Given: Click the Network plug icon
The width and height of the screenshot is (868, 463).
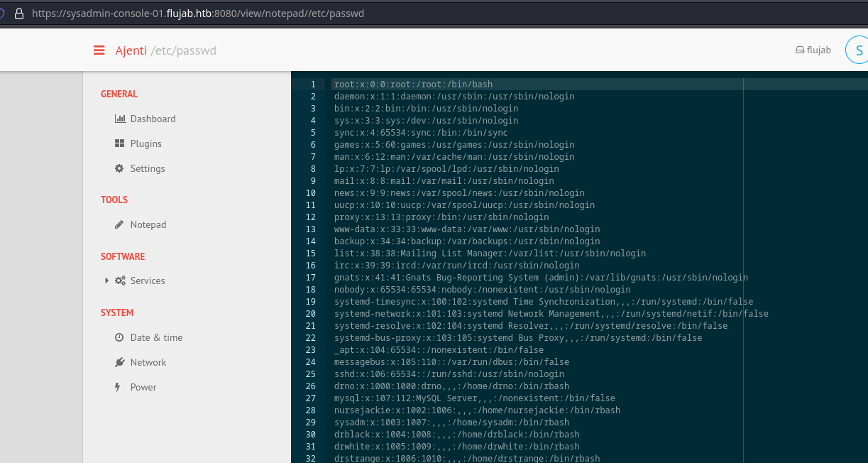Looking at the screenshot, I should [x=120, y=362].
